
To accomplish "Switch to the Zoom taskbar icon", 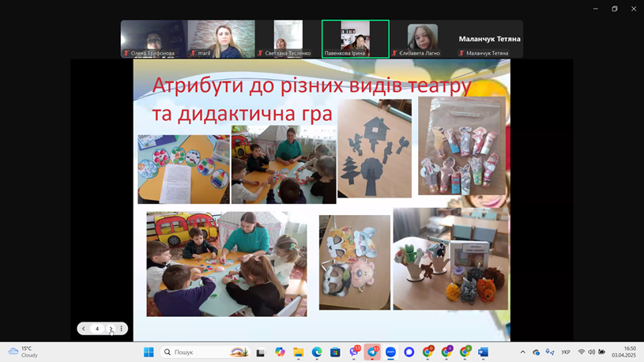I will pyautogui.click(x=390, y=353).
